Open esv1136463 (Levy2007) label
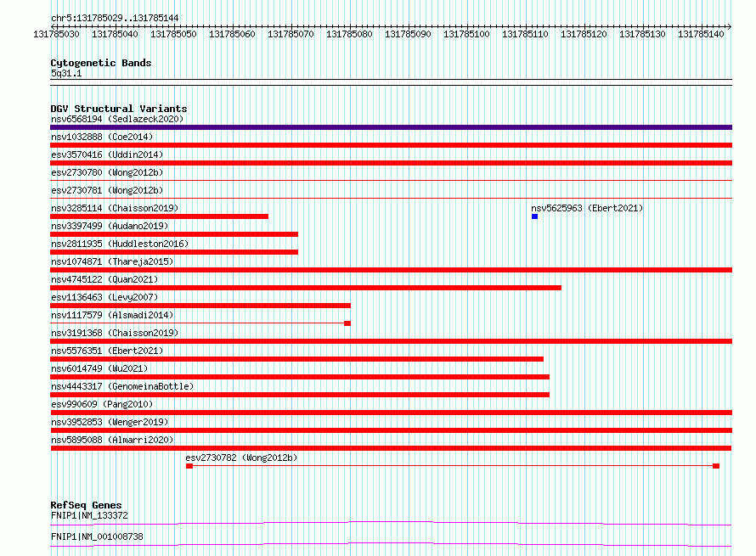The height and width of the screenshot is (556, 756). [104, 297]
